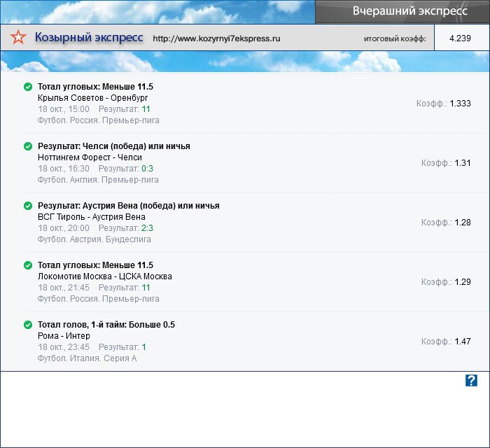This screenshot has width=490, height=448.
Task: Click Футбол. Италия. Серия А league label
Action: point(87,358)
